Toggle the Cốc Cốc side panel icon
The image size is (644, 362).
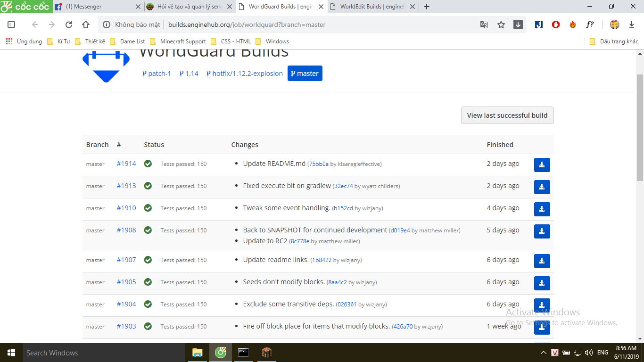pos(12,25)
